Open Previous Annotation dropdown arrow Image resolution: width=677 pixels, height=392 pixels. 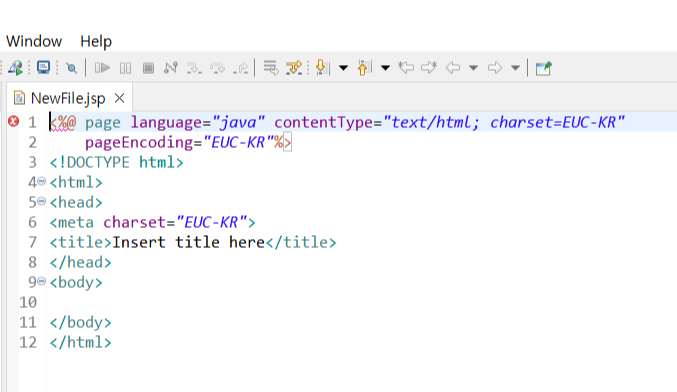pos(386,68)
